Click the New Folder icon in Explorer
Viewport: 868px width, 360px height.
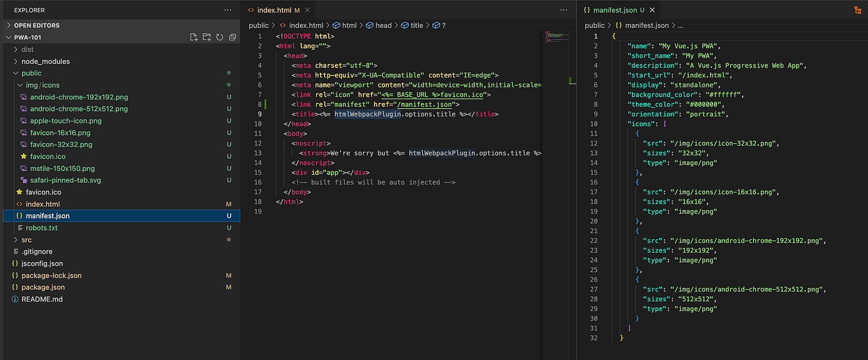(206, 37)
